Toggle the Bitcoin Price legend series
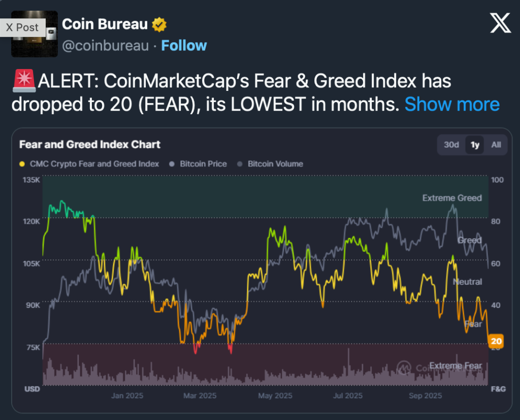Viewport: 520px width, 420px height. (x=203, y=164)
